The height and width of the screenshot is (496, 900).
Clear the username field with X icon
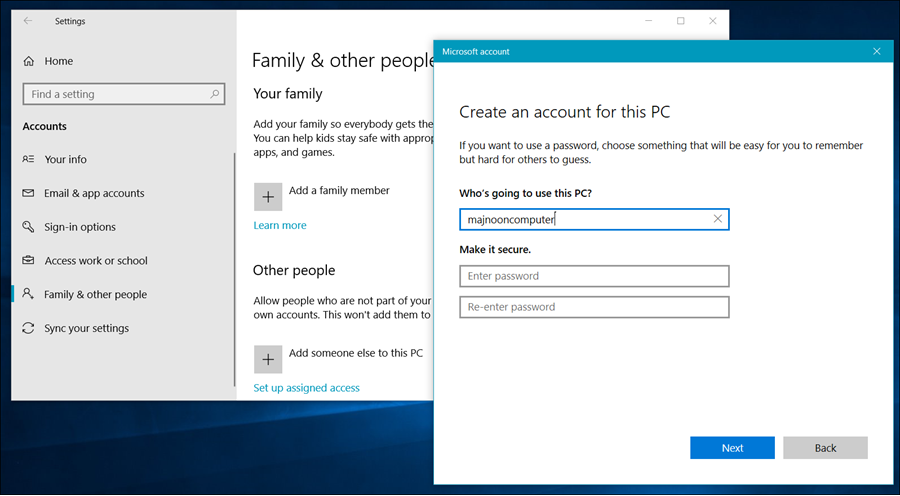click(717, 219)
